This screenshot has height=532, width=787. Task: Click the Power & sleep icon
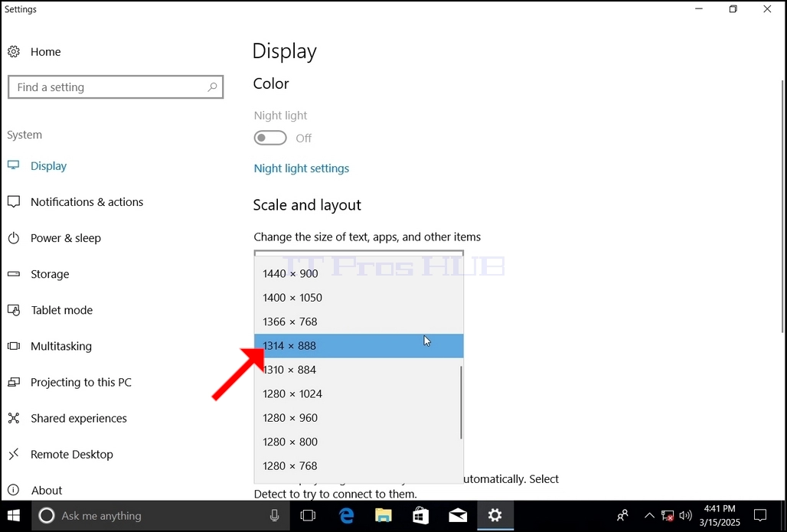[x=14, y=238]
